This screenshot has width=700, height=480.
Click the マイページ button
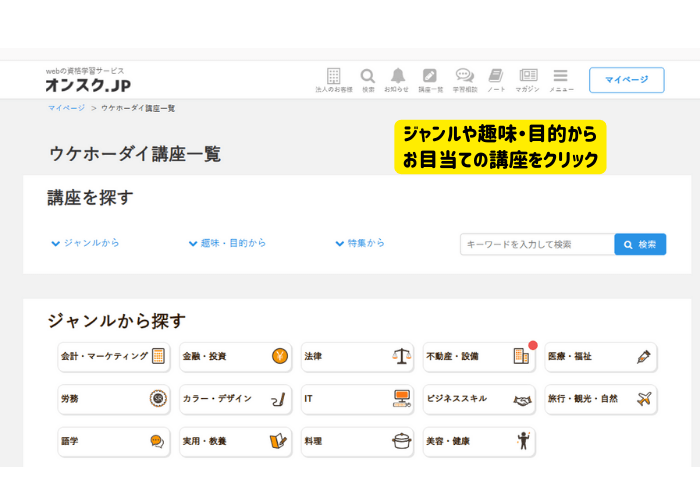(x=626, y=80)
